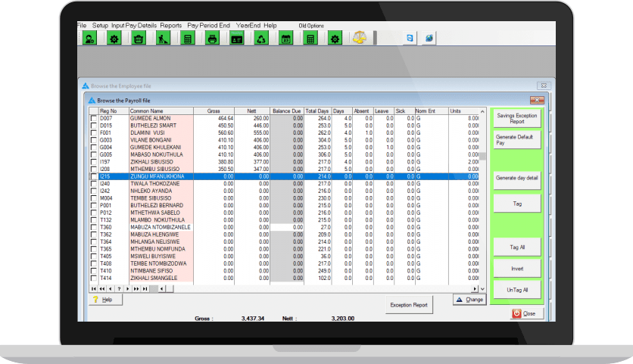This screenshot has width=633, height=364.
Task: Tick the checkbox for M004 TEMBE SIBUSISO
Action: pos(94,198)
